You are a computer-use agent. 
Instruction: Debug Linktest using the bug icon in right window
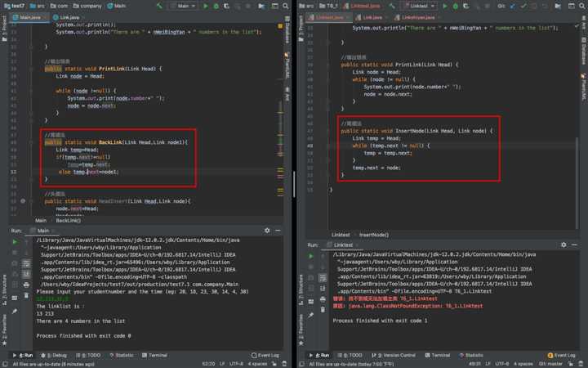click(x=455, y=6)
